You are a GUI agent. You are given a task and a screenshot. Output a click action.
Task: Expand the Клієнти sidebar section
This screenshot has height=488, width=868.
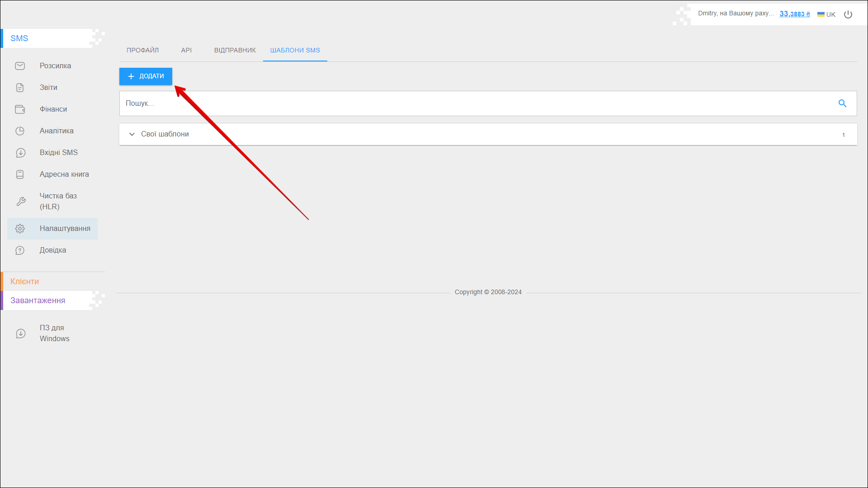click(x=25, y=282)
